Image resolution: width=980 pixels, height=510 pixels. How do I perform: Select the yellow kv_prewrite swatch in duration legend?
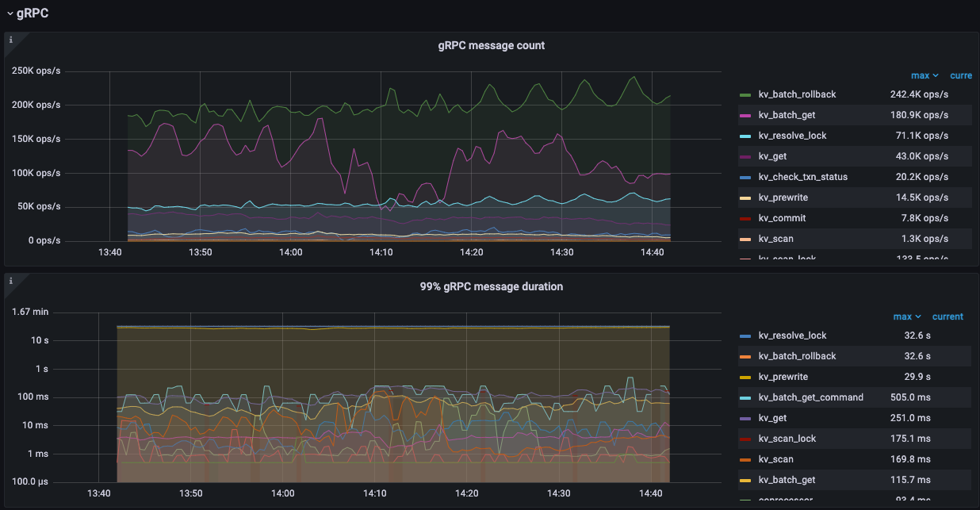(745, 377)
